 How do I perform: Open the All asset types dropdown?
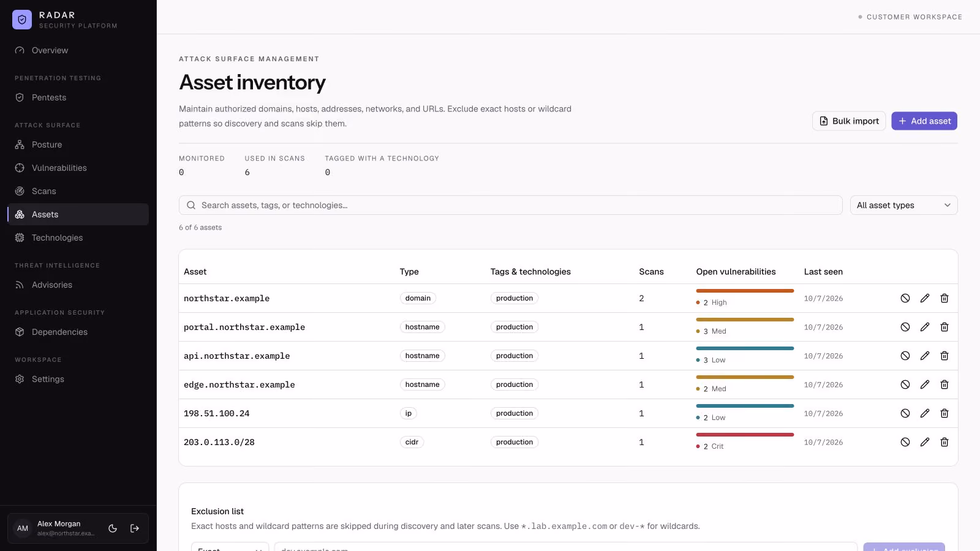click(903, 205)
